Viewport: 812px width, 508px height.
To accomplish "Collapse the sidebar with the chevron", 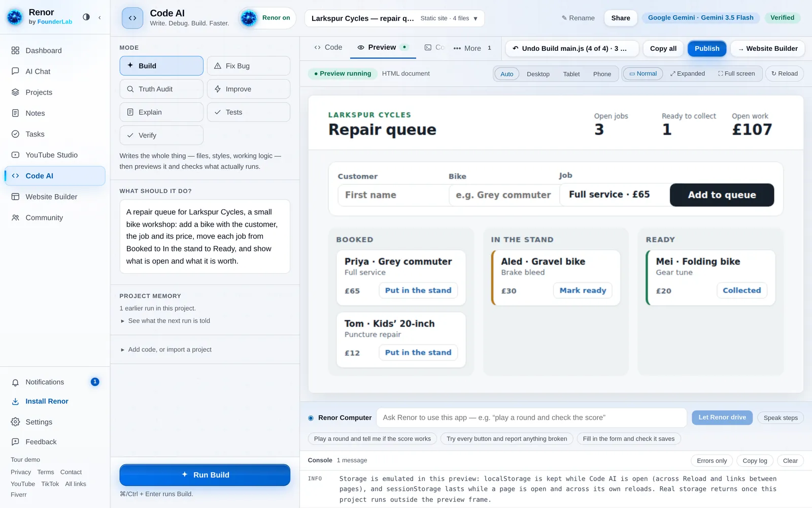I will coord(99,17).
